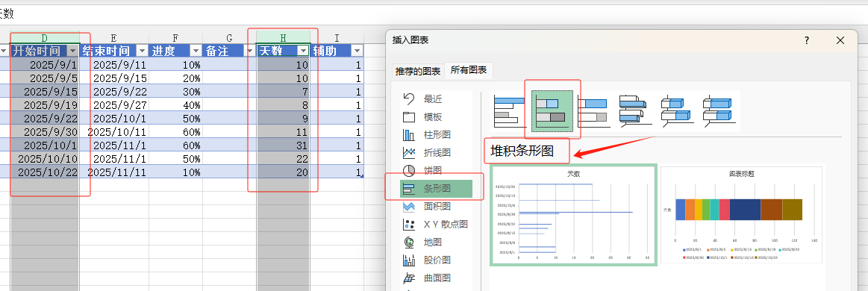
Task: Select the 饼图 pie chart category
Action: click(x=436, y=170)
